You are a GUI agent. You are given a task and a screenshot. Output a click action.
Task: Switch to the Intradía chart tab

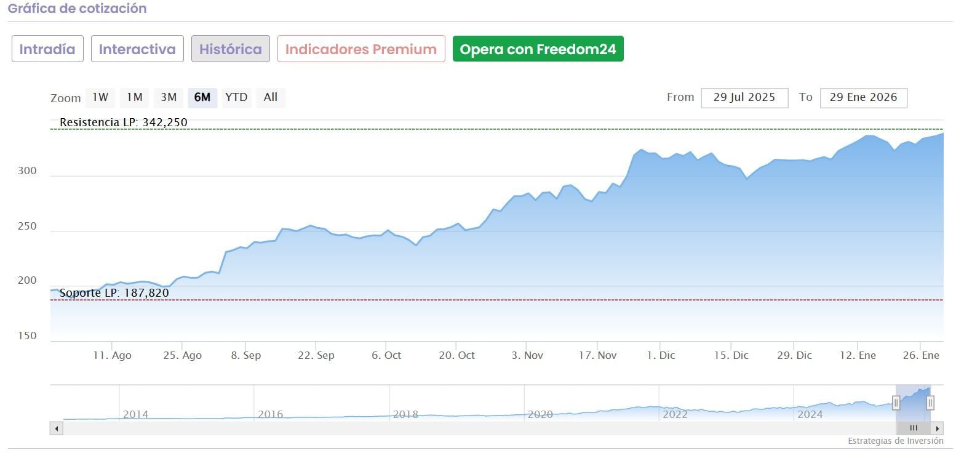coord(47,49)
